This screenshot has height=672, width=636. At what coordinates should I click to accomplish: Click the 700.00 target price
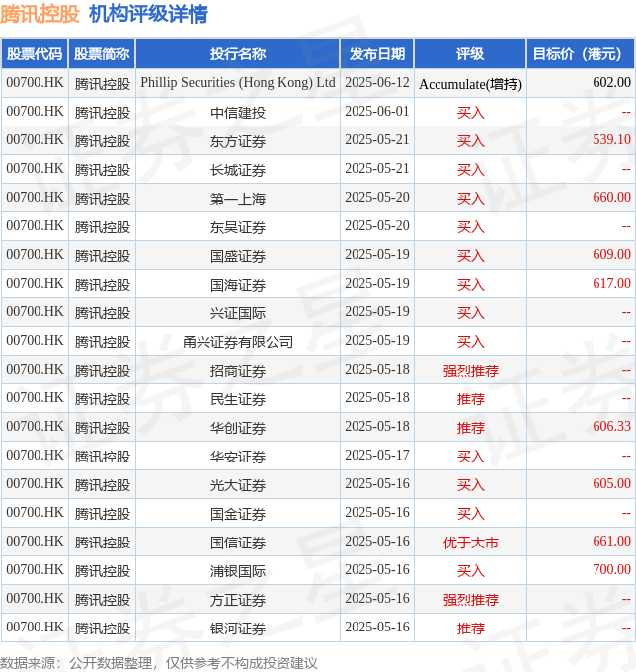click(x=611, y=570)
